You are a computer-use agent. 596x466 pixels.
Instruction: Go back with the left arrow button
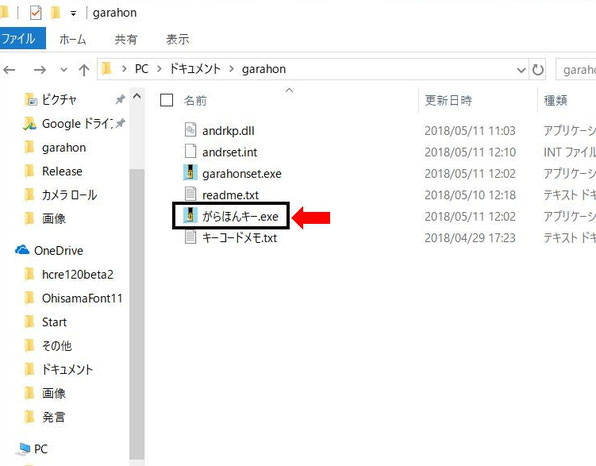9,70
